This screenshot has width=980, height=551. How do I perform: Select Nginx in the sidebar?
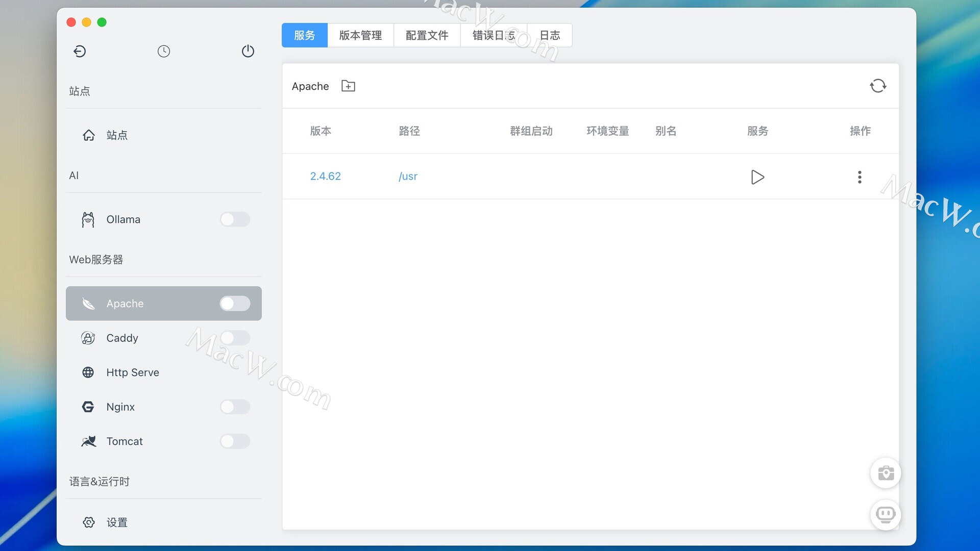point(164,407)
